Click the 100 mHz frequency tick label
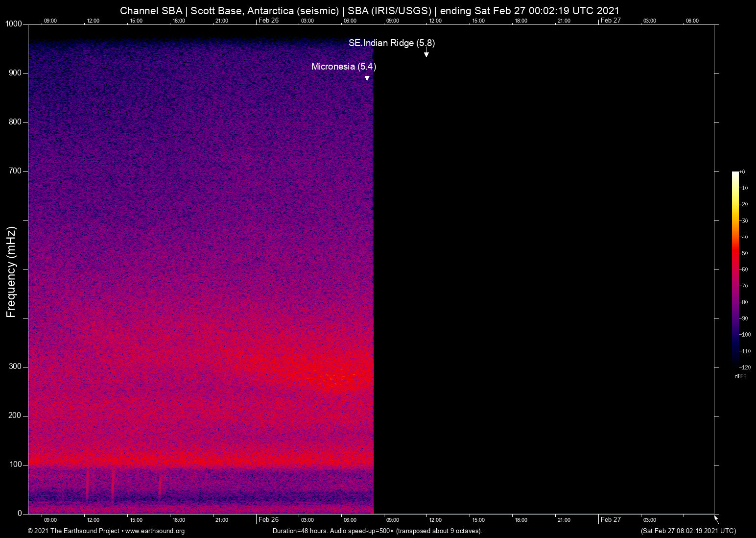The height and width of the screenshot is (538, 756). coord(15,465)
